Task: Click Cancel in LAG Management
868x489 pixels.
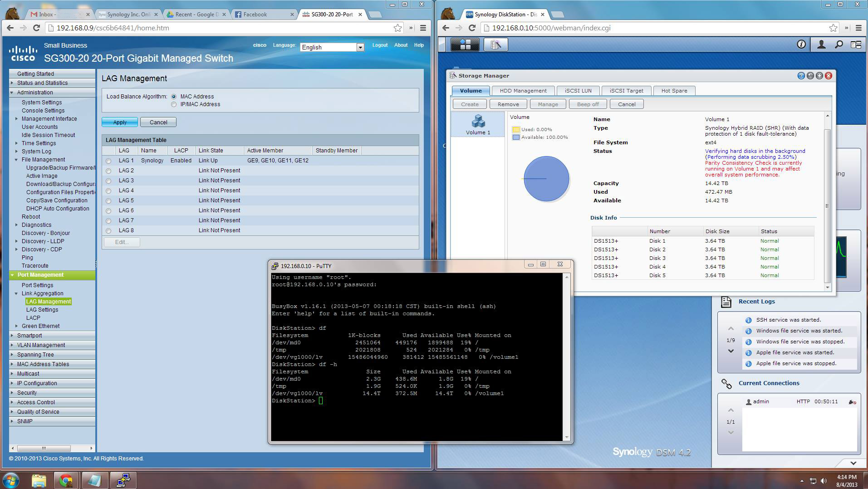Action: 158,122
